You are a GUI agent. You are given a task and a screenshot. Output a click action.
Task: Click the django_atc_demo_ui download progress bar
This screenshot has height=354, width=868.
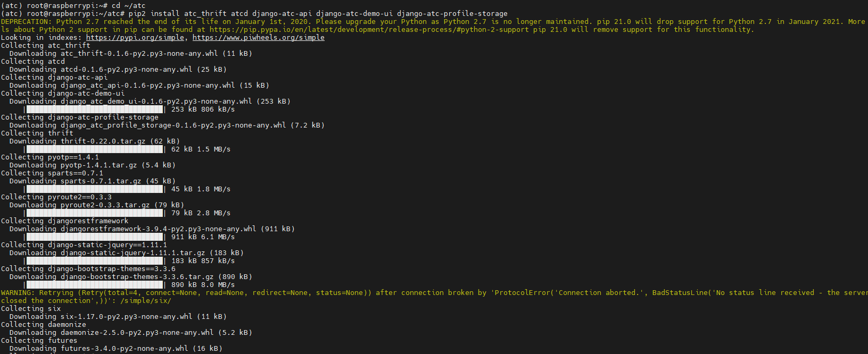pos(94,109)
